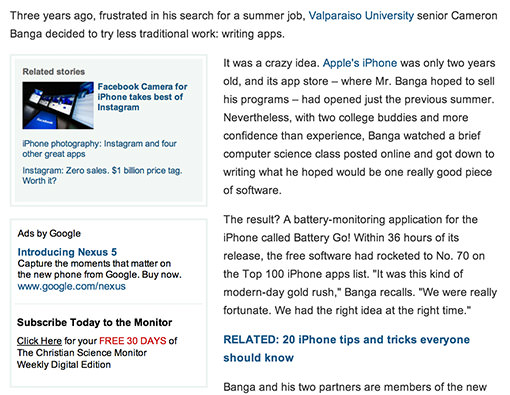Viewport: 510px width, 395px height.
Task: Click the Ads by Google label
Action: [49, 233]
